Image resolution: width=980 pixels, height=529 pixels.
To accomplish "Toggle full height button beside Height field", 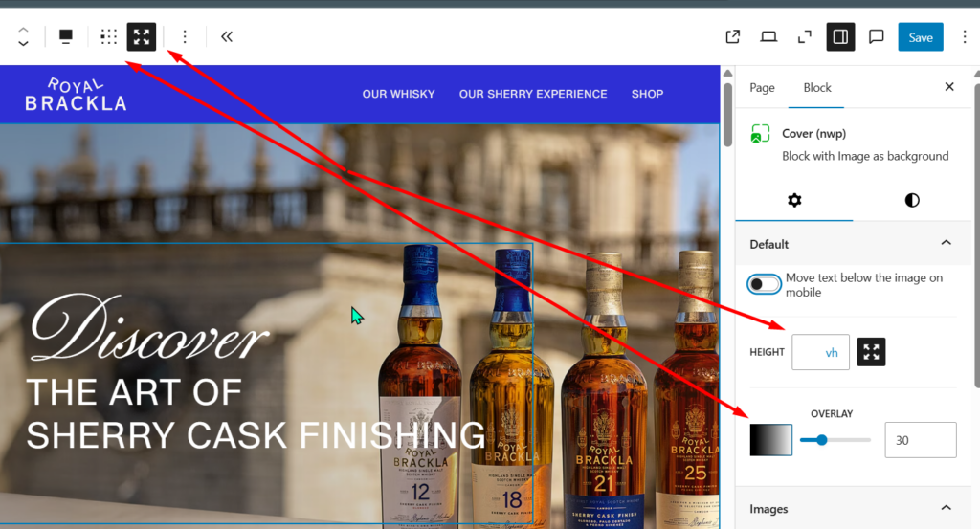I will point(871,352).
